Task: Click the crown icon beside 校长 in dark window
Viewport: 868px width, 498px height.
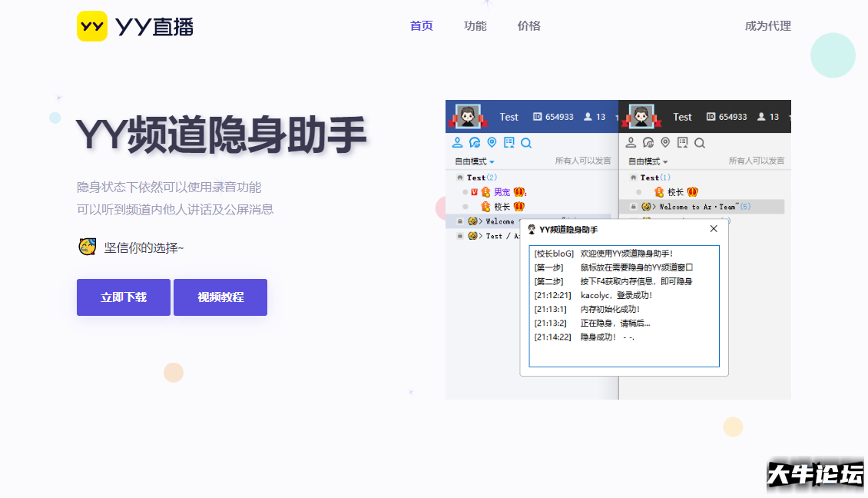Action: tap(693, 192)
